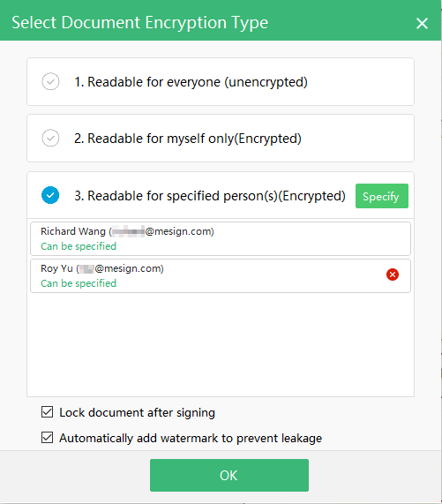Click 'Automatically add watermark to prevent leakage' text
This screenshot has width=442, height=504.
(x=191, y=438)
